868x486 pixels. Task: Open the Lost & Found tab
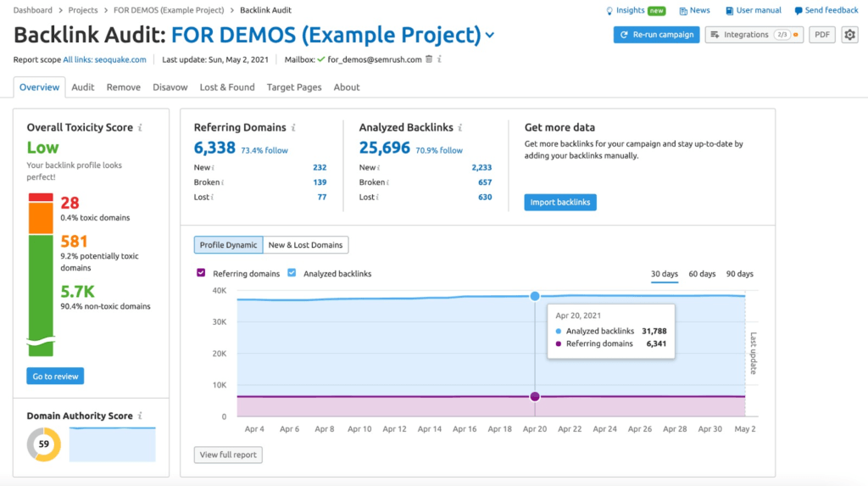coord(227,87)
